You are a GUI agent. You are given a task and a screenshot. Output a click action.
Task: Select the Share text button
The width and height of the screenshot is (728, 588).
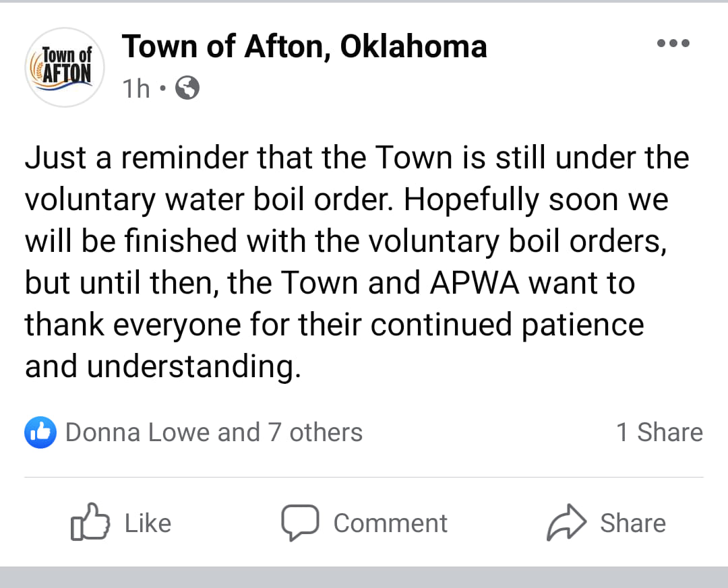633,523
